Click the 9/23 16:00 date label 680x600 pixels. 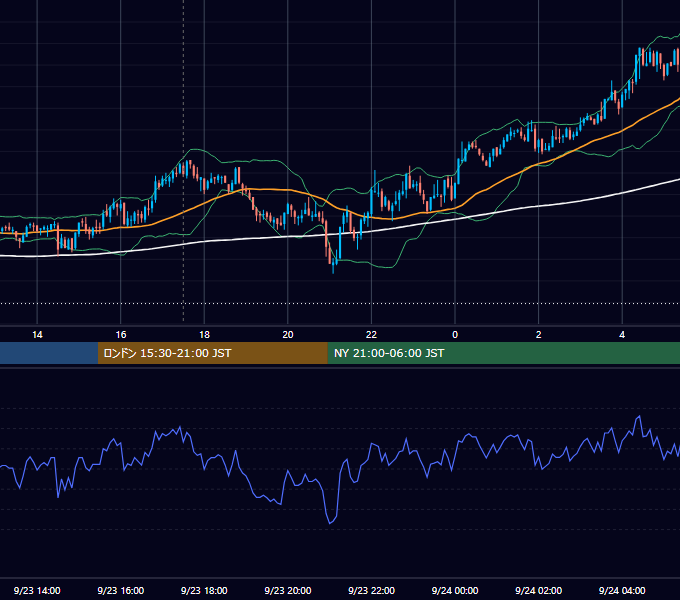pyautogui.click(x=121, y=590)
